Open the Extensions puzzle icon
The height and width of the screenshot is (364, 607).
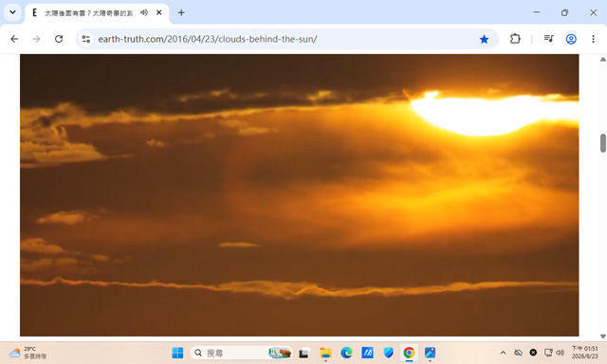pyautogui.click(x=515, y=39)
